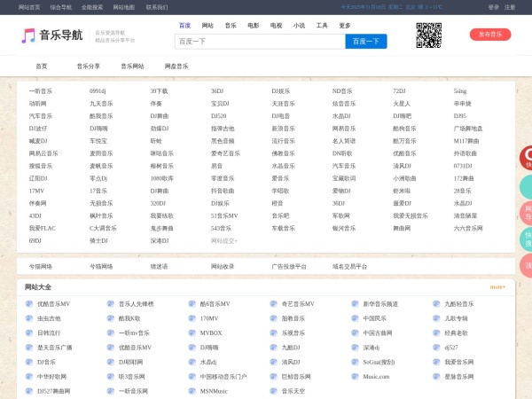
Task: Click the blue 百度一下 search button
Action: (366, 42)
